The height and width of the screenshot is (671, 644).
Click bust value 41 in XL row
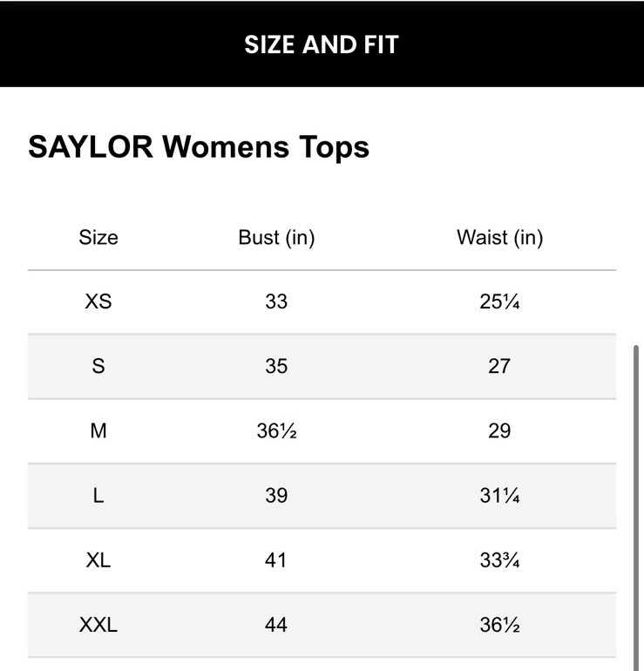(276, 559)
